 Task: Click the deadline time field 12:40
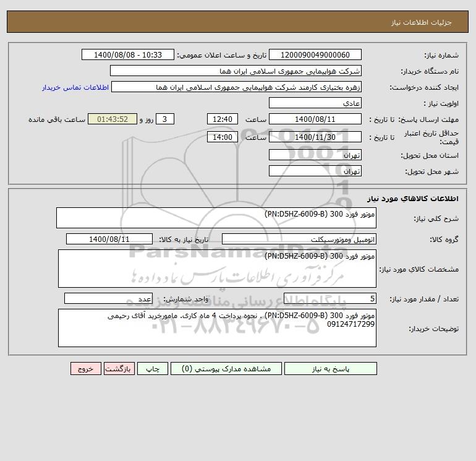[x=222, y=119]
